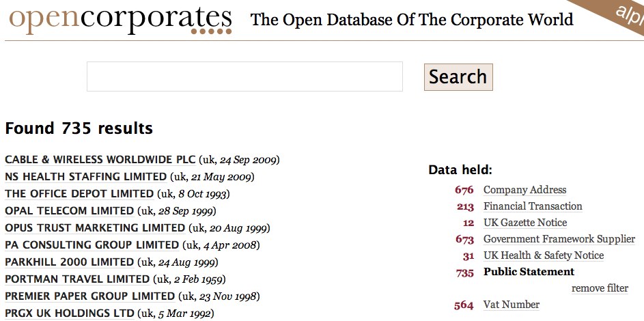Filter by Vat Number data

(x=511, y=305)
